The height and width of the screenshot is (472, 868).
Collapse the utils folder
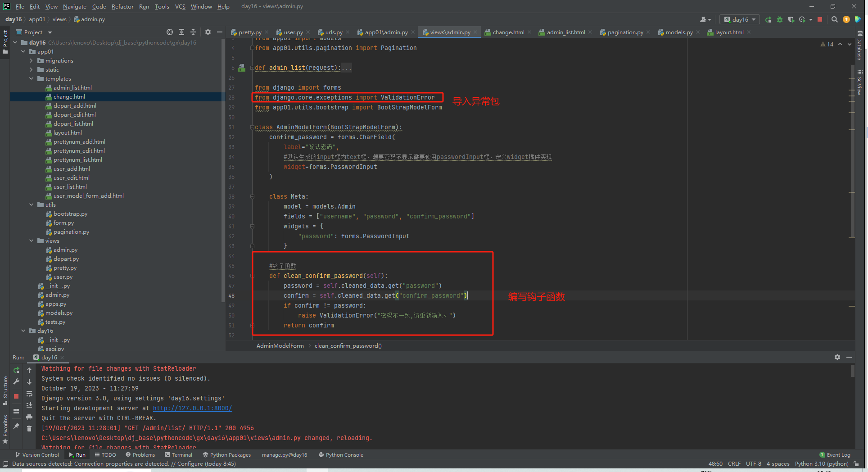pyautogui.click(x=32, y=205)
